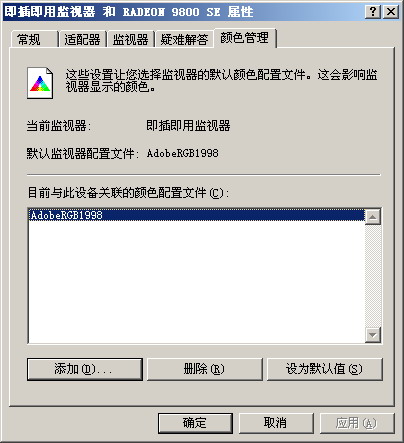Click the 应用(A) button
This screenshot has width=404, height=443.
(x=357, y=423)
